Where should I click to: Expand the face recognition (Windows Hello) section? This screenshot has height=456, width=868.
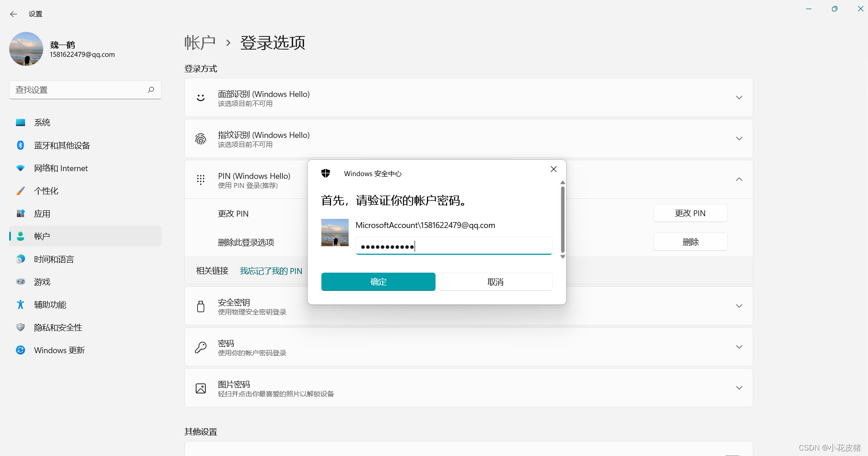point(739,97)
